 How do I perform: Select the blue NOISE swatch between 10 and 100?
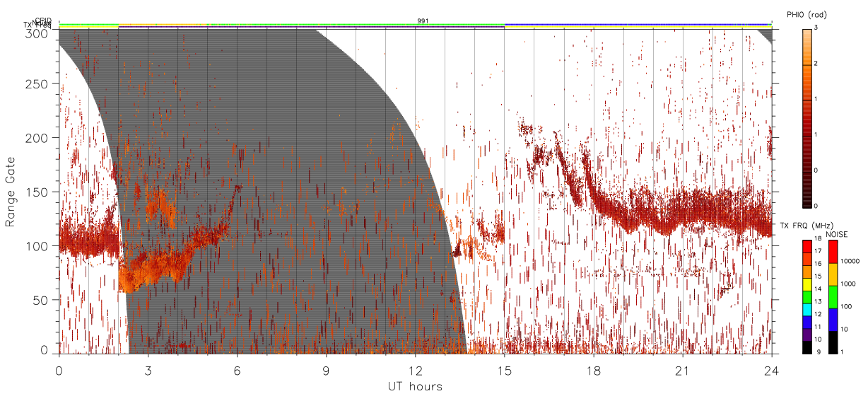click(833, 320)
